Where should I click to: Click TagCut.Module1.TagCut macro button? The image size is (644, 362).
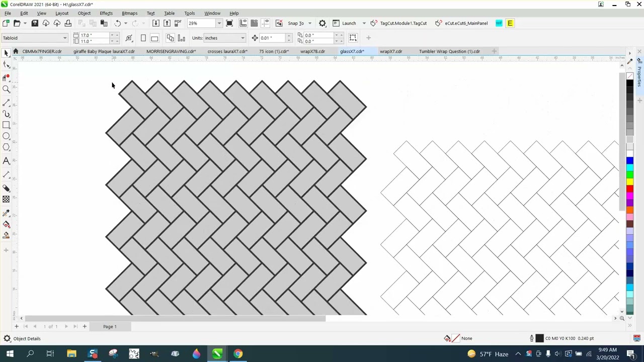tap(398, 23)
